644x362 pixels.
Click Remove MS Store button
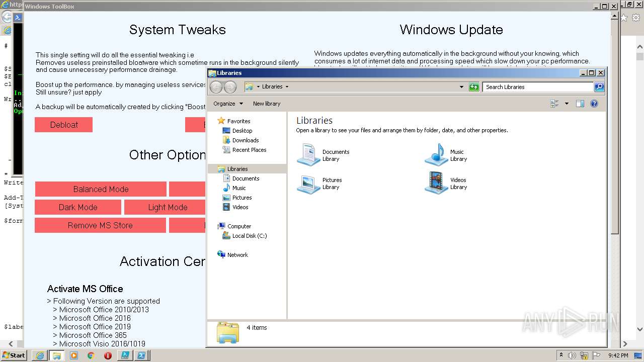tap(100, 225)
